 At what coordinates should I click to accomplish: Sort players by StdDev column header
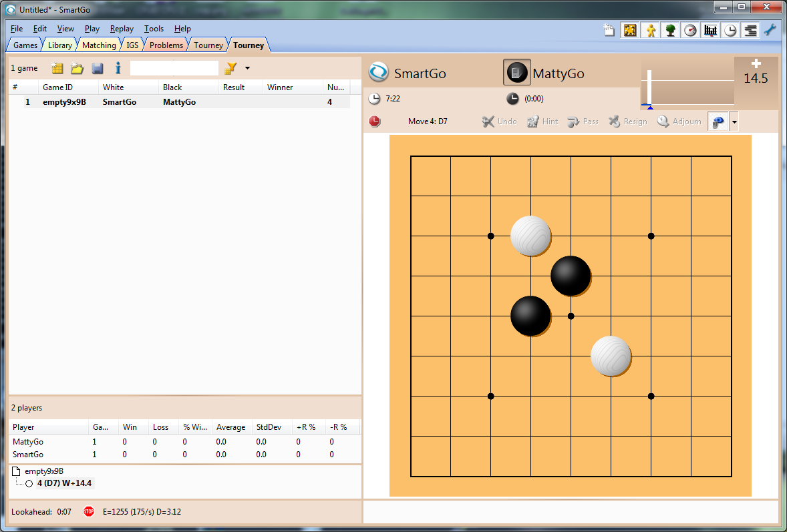(271, 427)
